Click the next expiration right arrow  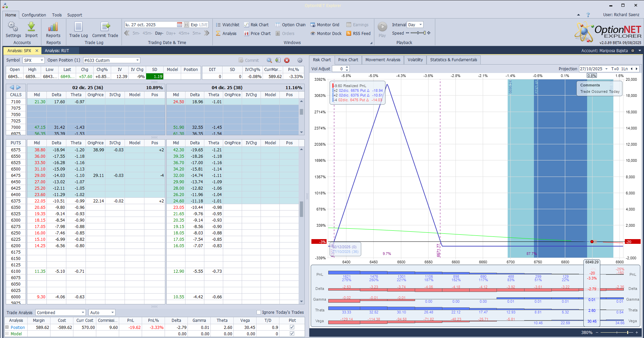tap(19, 87)
